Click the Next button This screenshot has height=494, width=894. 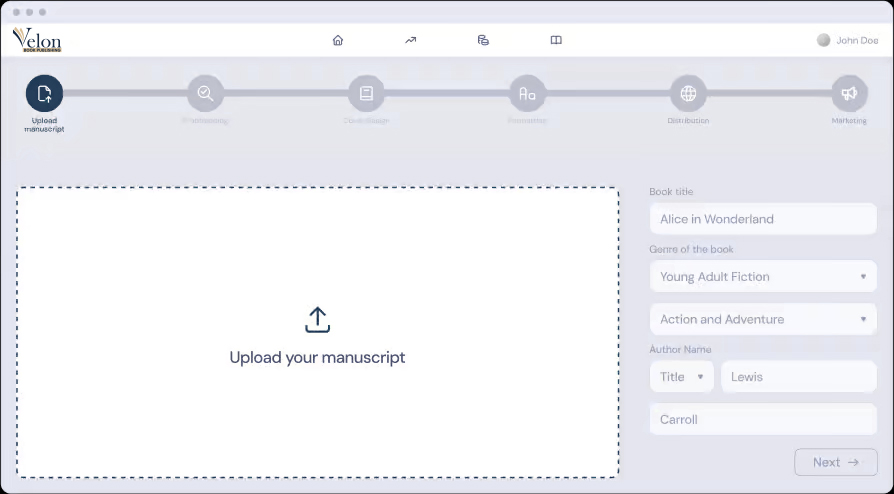pyautogui.click(x=836, y=462)
